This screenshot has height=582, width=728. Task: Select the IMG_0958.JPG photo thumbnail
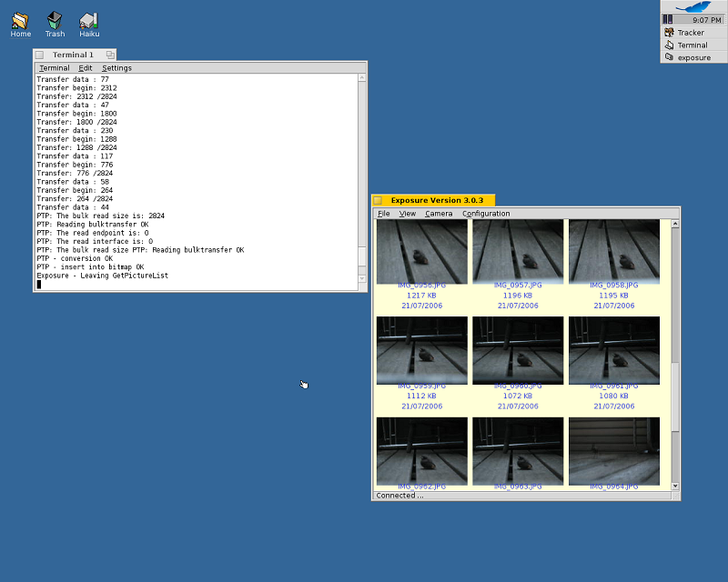pos(614,252)
